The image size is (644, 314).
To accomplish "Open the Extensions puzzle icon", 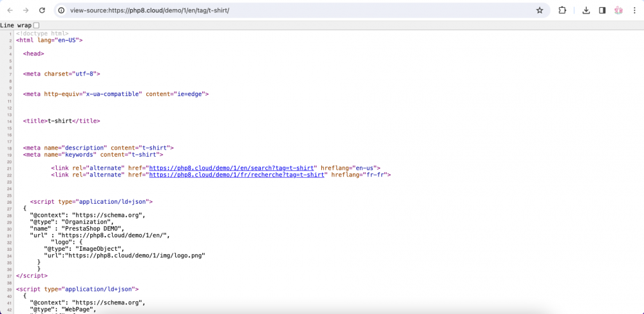I will [x=562, y=10].
